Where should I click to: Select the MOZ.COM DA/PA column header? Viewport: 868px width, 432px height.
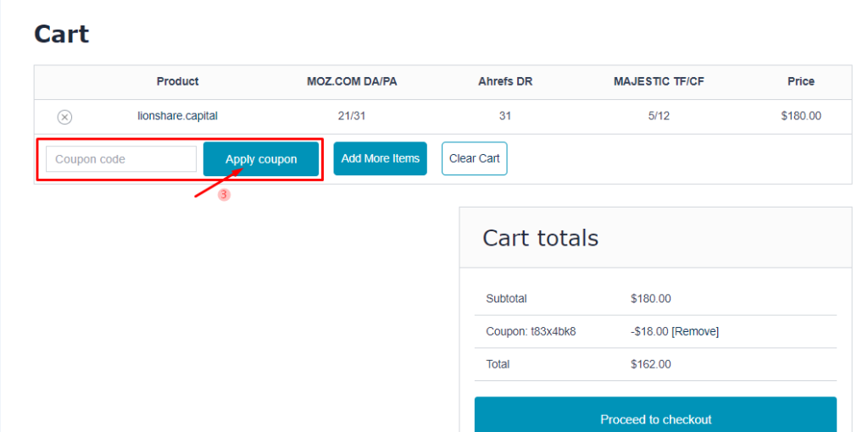pos(352,81)
